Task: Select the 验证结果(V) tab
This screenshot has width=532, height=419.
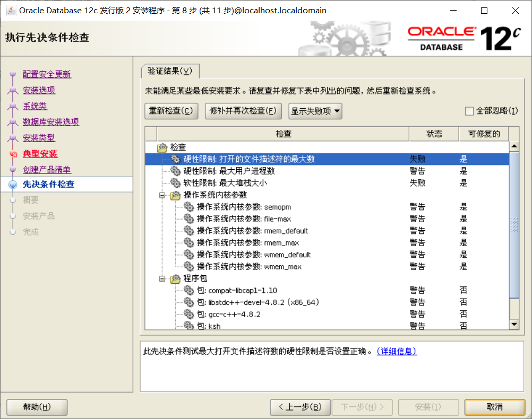Action: pos(170,71)
